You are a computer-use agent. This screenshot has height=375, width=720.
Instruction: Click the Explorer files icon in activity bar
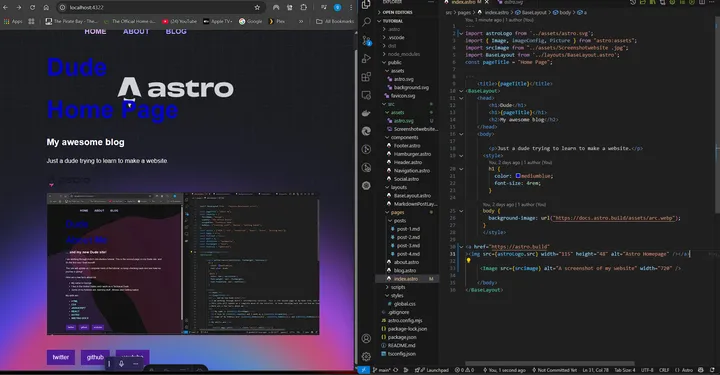366,5
